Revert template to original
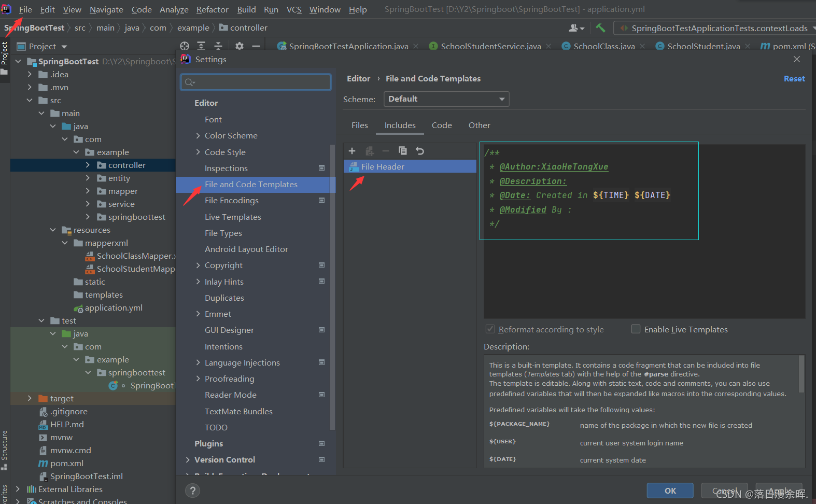Viewport: 816px width, 504px height. [420, 151]
